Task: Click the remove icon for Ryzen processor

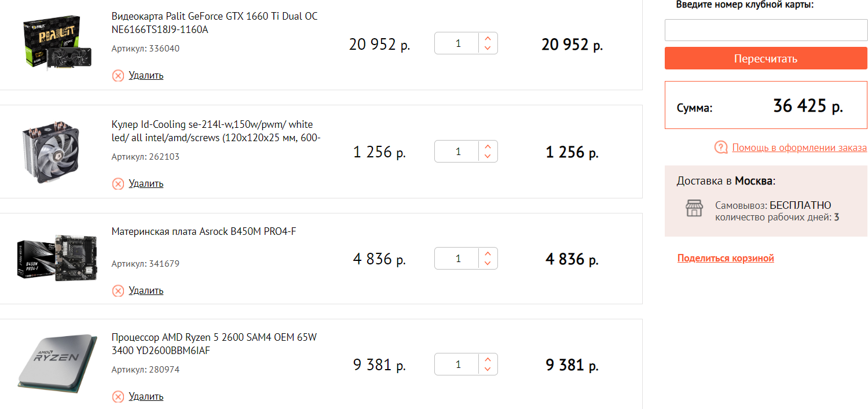Action: pyautogui.click(x=118, y=397)
